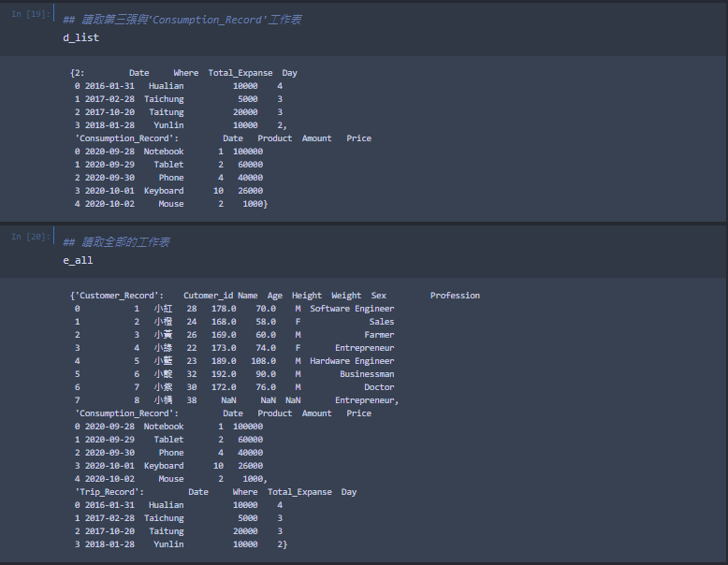Click the Keyboard row in second output
Image resolution: width=728 pixels, height=565 pixels.
click(168, 466)
